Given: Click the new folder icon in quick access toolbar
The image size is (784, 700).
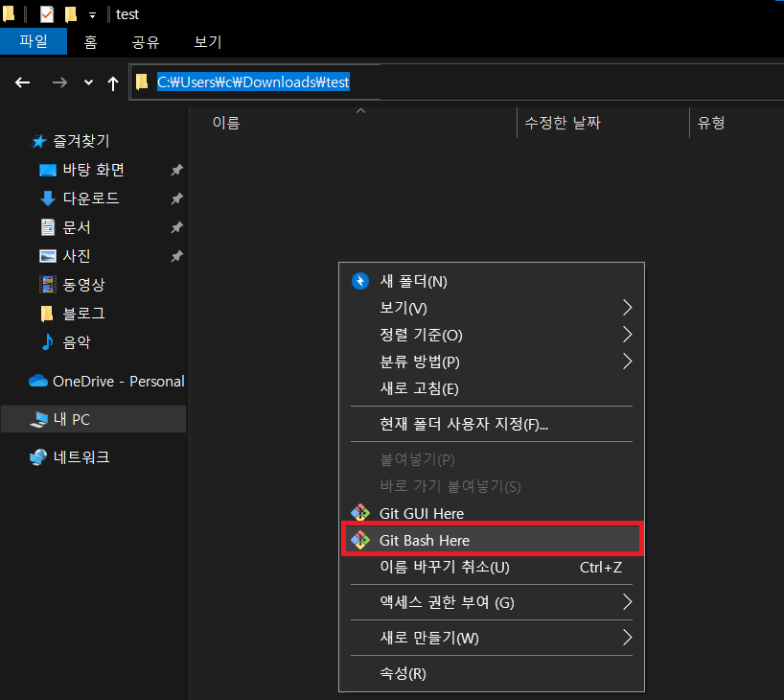Looking at the screenshot, I should tap(71, 14).
